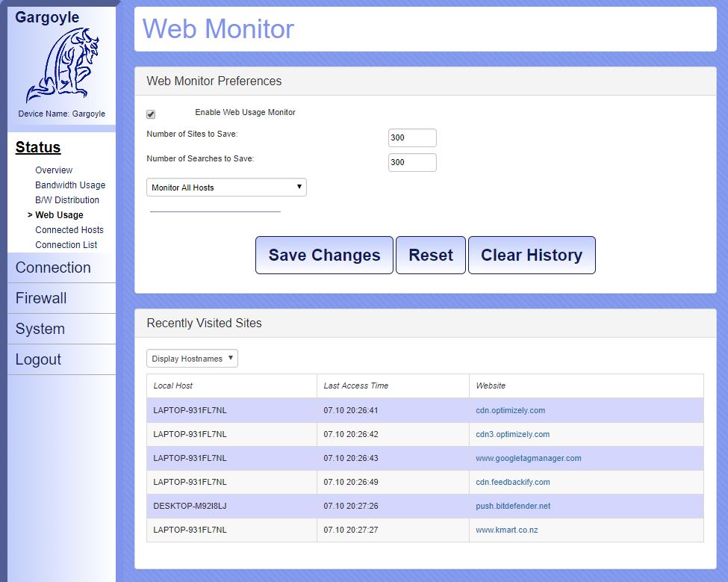This screenshot has width=728, height=582.
Task: Select B/W Distribution in sidebar
Action: [67, 200]
